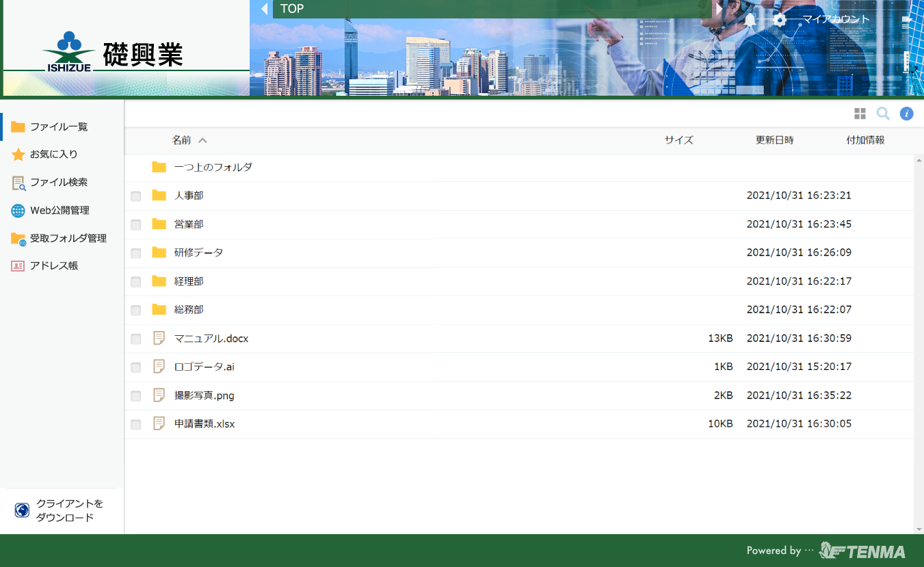924x567 pixels.
Task: Open the 一つ上のフォルダ link
Action: (213, 167)
